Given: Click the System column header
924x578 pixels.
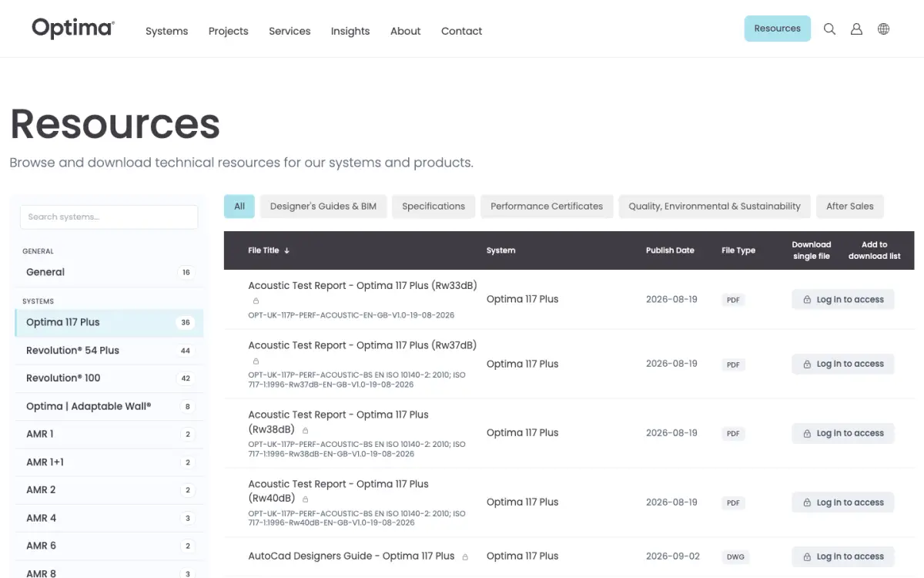Looking at the screenshot, I should coord(501,250).
